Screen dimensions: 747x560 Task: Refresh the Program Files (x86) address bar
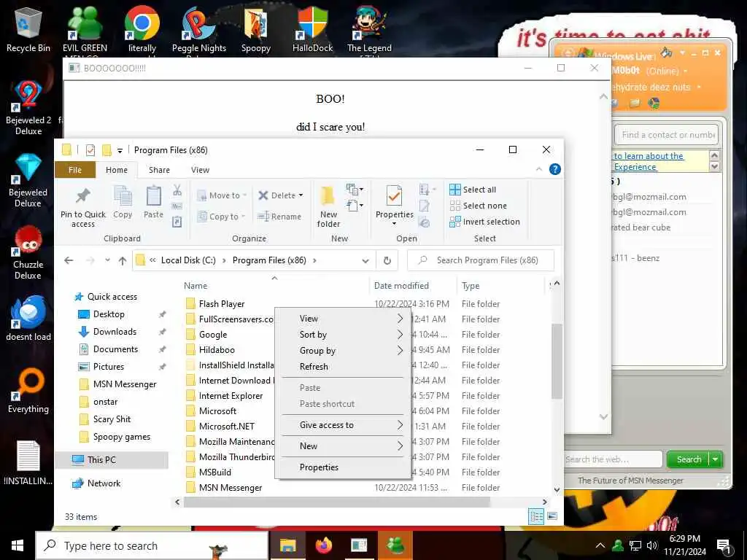pyautogui.click(x=387, y=260)
